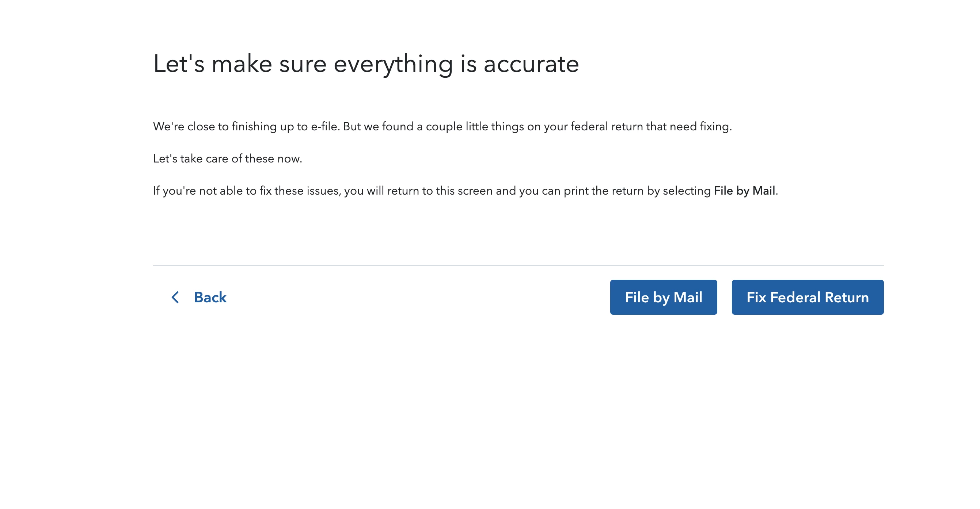980x509 pixels.
Task: Click the paragraph starting 'If you're not able'
Action: pos(466,191)
